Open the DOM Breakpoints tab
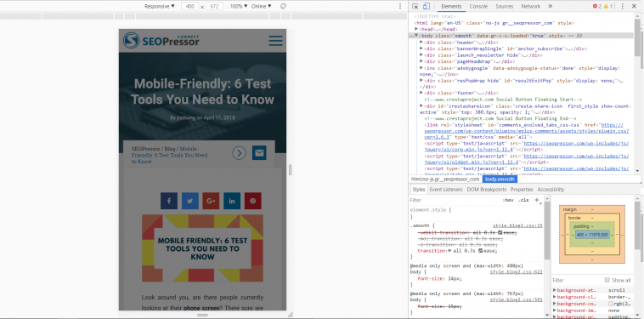This screenshot has height=319, width=644. 487,190
